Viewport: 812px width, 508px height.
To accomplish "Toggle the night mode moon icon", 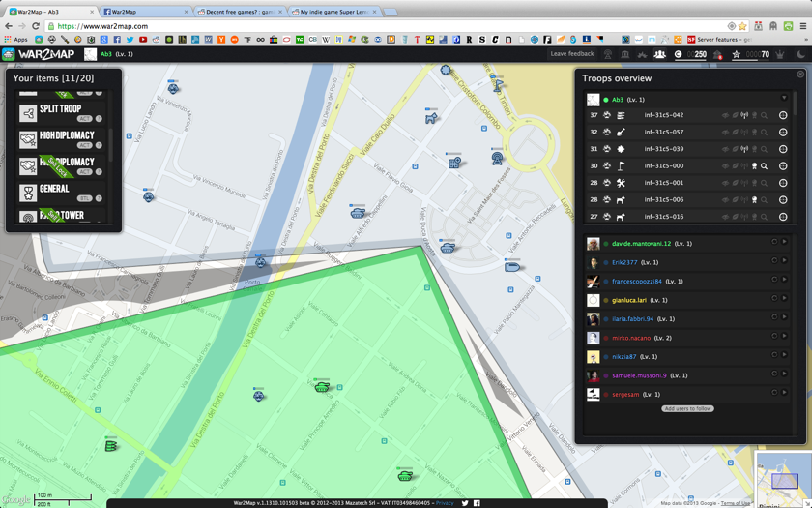I will 800,55.
